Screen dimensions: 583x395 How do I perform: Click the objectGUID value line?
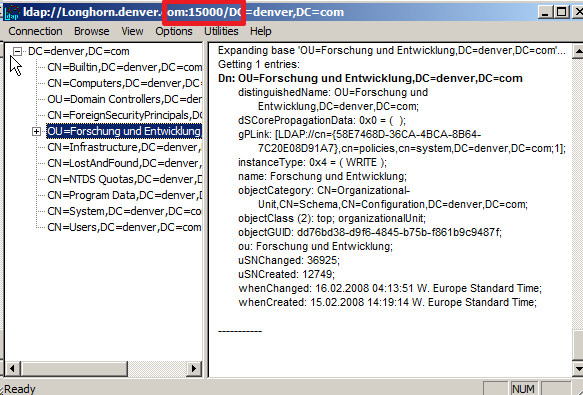point(370,232)
